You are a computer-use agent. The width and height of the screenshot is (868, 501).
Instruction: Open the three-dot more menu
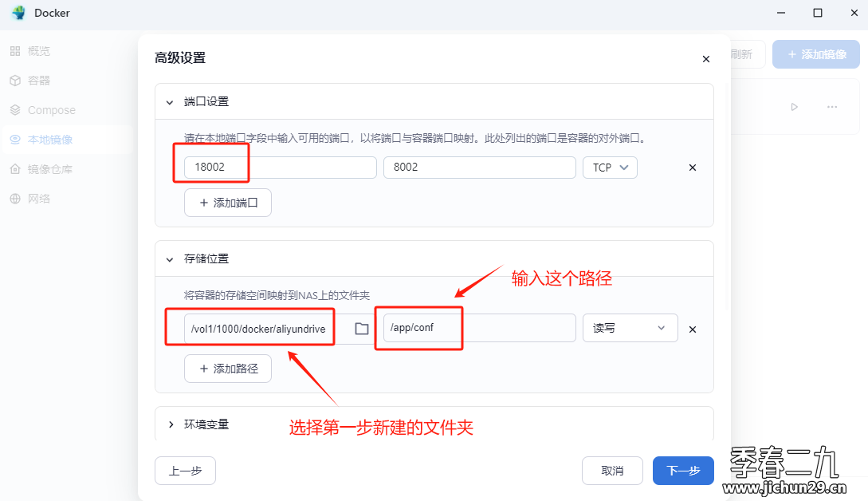(x=832, y=107)
